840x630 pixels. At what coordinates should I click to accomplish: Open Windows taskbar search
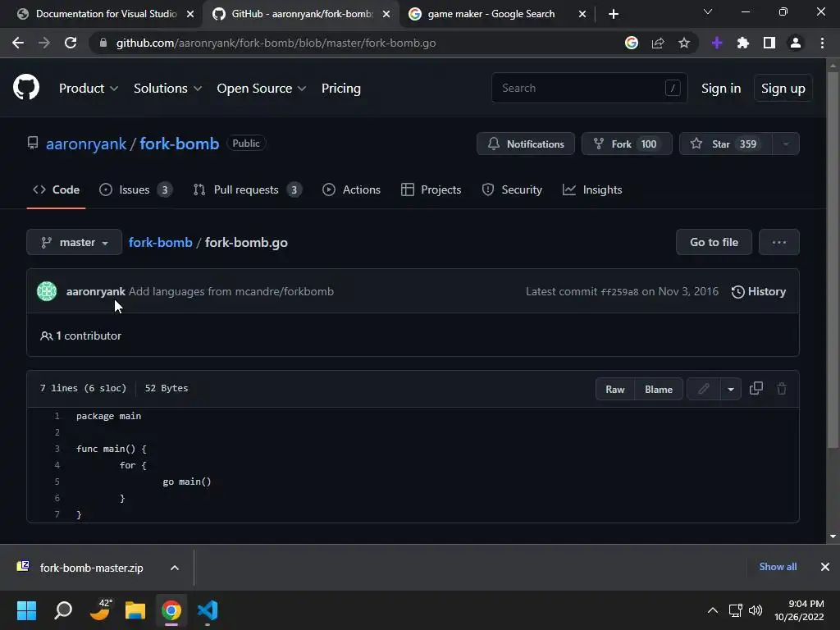pyautogui.click(x=63, y=610)
